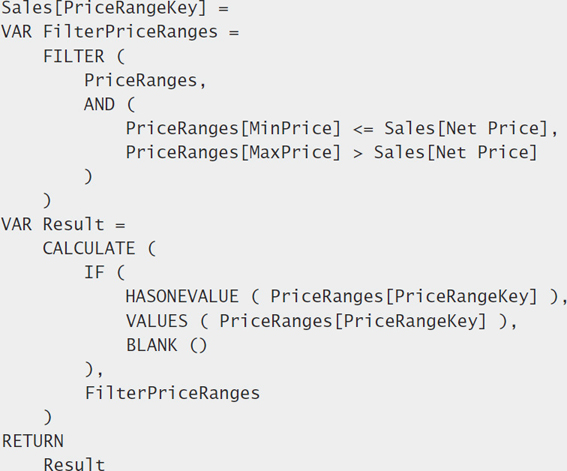Click the CALCULATE function keyword
The image size is (567, 471).
tap(89, 248)
